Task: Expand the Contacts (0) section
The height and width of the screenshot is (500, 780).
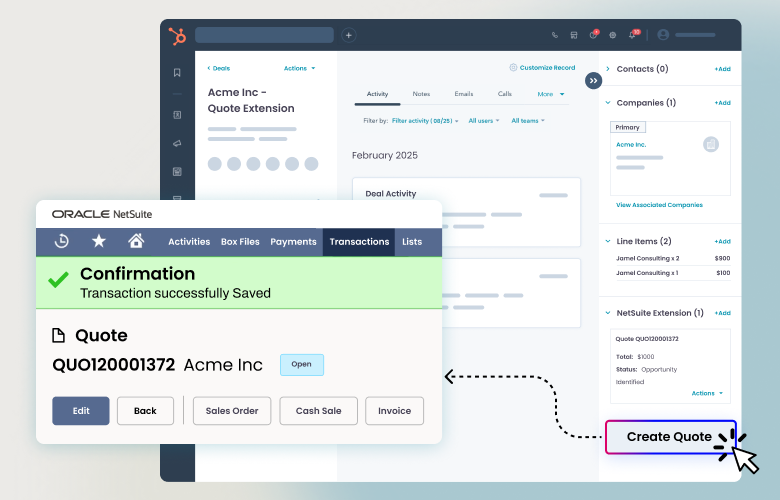Action: pyautogui.click(x=608, y=69)
